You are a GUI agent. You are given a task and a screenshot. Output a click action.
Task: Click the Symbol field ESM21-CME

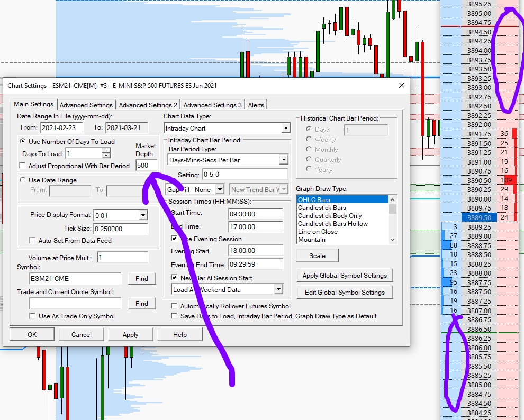(x=75, y=278)
